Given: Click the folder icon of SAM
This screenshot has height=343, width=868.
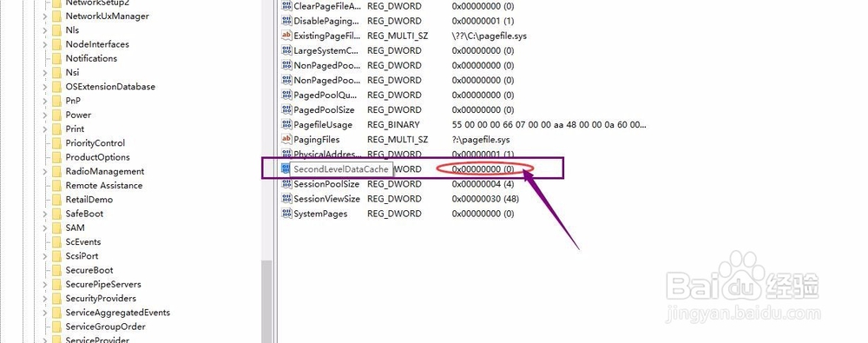Looking at the screenshot, I should pyautogui.click(x=56, y=228).
